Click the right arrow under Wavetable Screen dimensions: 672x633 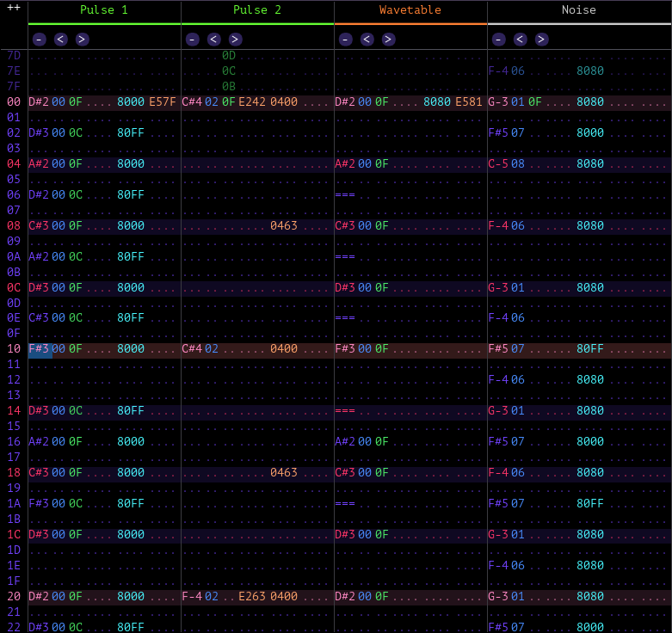388,39
